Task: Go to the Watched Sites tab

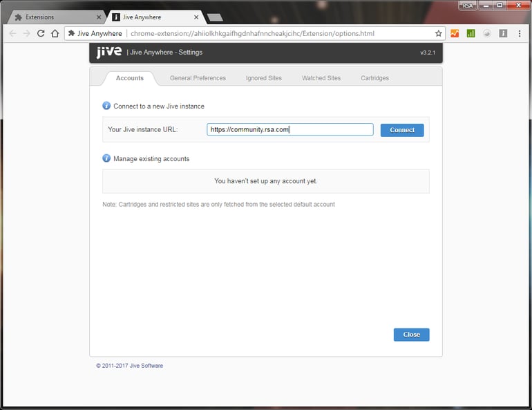Action: (x=321, y=78)
